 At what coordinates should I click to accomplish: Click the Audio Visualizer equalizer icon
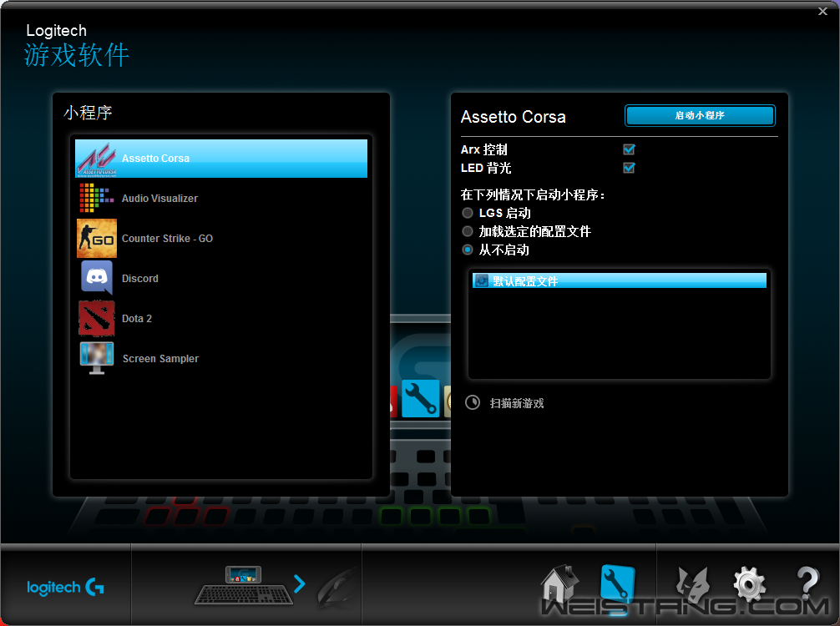[x=96, y=198]
